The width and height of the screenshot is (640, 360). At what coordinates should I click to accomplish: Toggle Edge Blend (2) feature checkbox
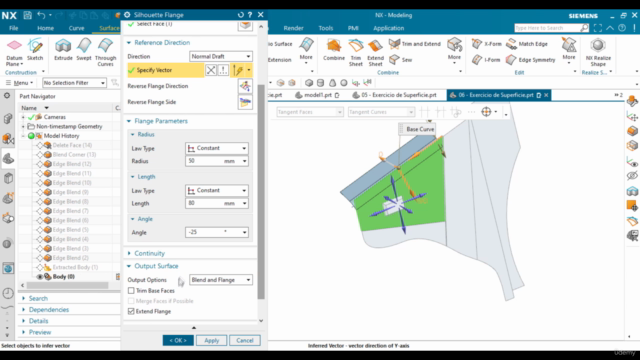point(40,258)
